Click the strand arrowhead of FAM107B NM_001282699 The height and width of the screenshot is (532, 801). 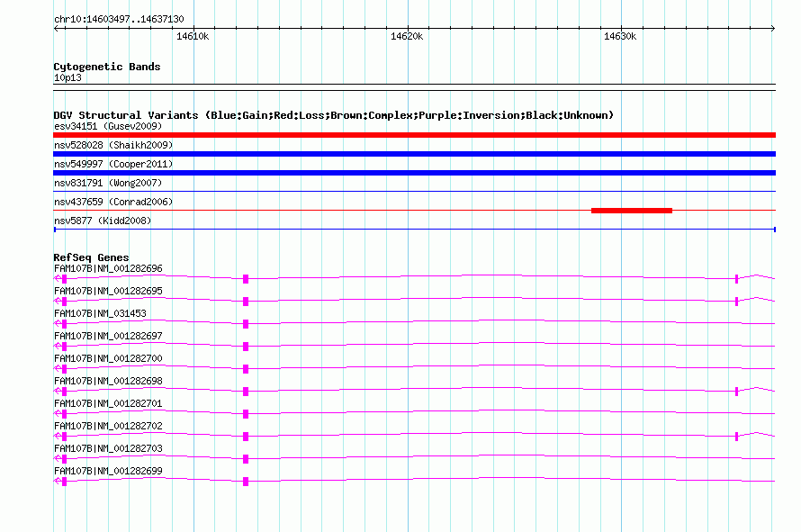(x=58, y=481)
